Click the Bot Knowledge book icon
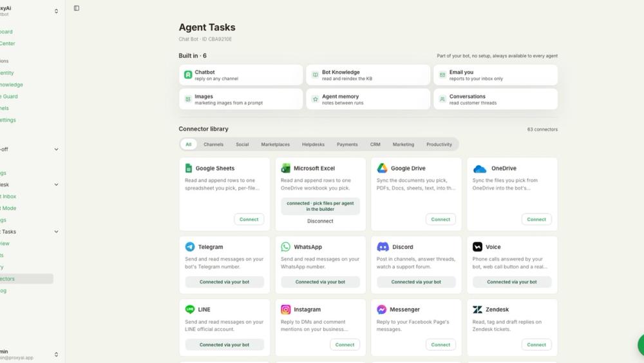The width and height of the screenshot is (644, 363). [315, 75]
